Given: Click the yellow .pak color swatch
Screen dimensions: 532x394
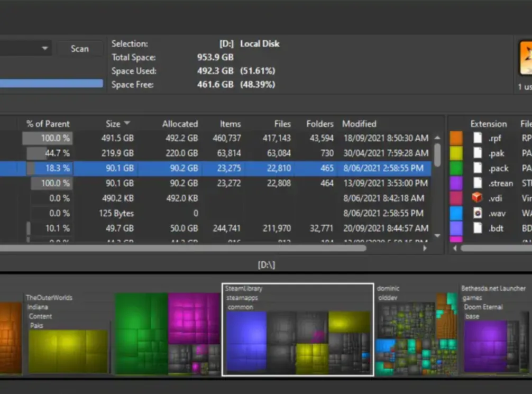Looking at the screenshot, I should [x=456, y=153].
